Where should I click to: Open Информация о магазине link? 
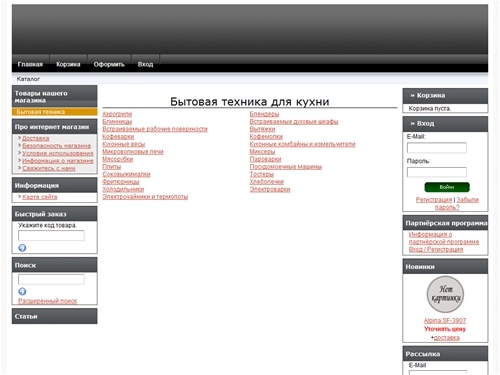pos(58,161)
